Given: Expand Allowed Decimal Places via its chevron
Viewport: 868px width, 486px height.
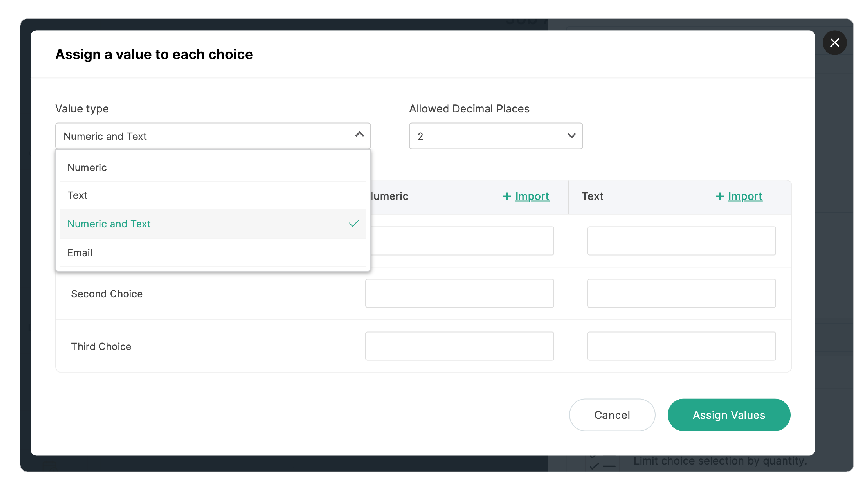Looking at the screenshot, I should tap(572, 136).
